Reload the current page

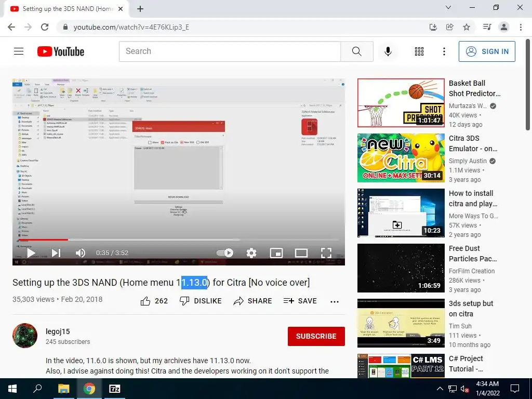point(45,27)
